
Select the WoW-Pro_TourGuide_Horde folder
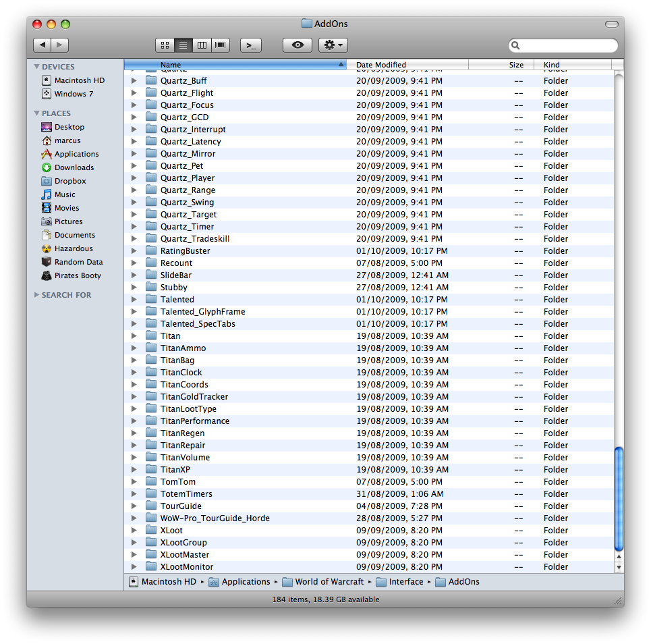point(369,518)
